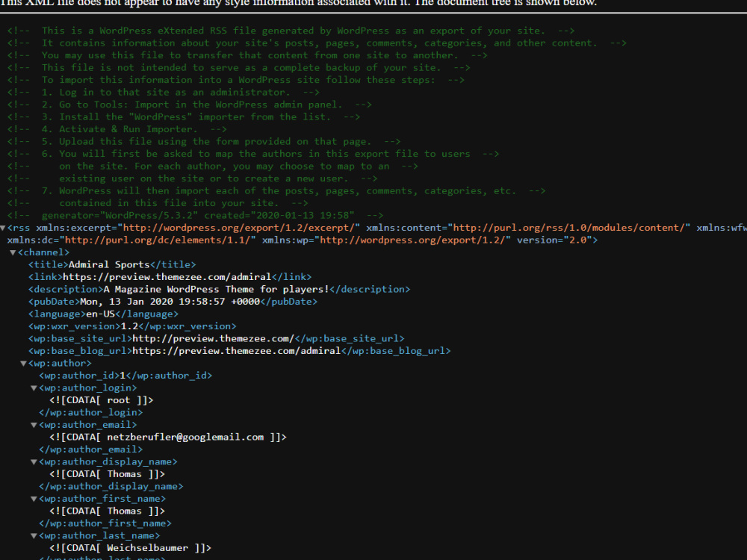The width and height of the screenshot is (747, 560).
Task: Click the first comment about WordPress eXtended RSS
Action: pyautogui.click(x=291, y=31)
